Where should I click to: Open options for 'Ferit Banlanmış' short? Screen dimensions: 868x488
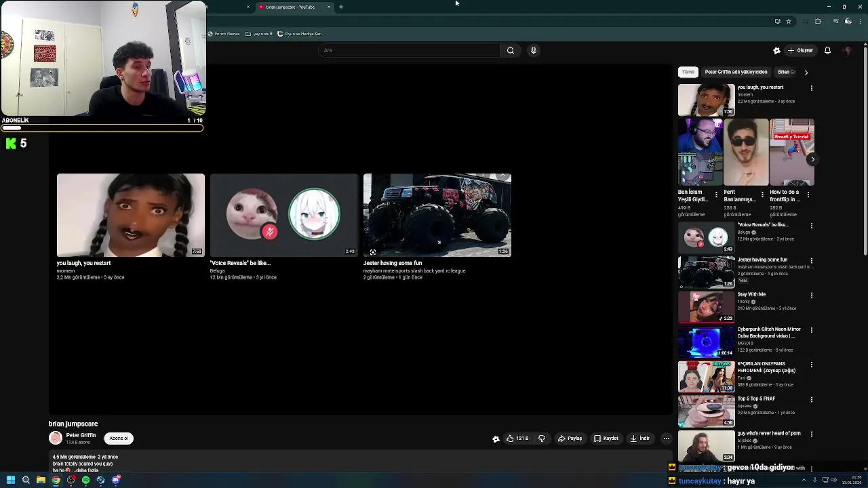pos(762,195)
